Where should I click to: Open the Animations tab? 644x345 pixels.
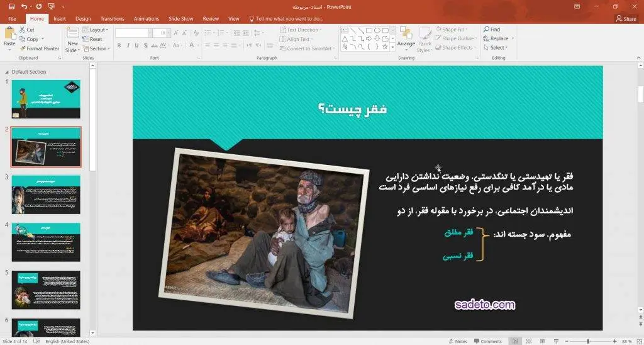pos(146,19)
